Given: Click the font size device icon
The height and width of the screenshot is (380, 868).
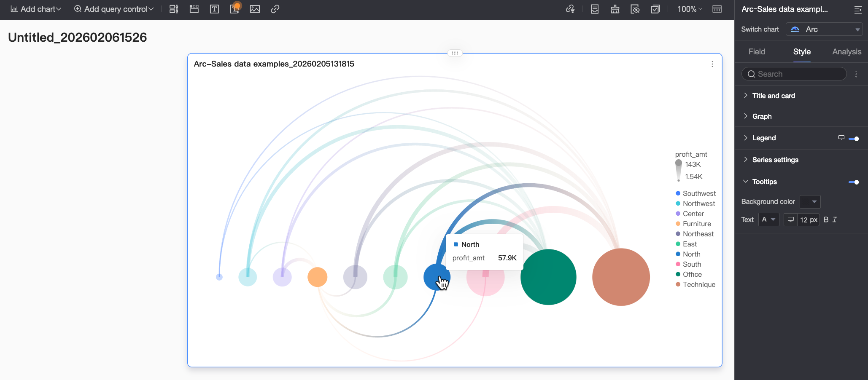Looking at the screenshot, I should 791,219.
